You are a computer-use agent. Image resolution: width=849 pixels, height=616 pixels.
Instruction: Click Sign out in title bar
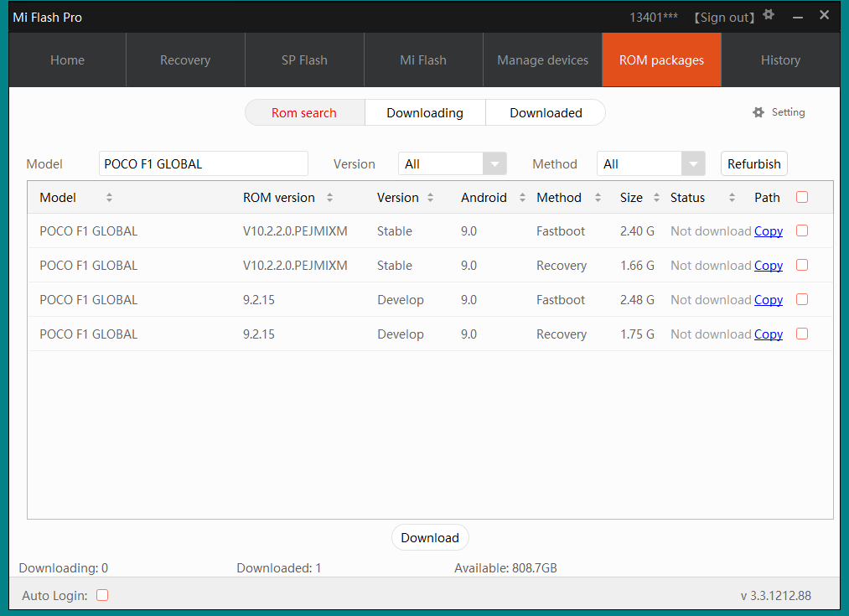[x=724, y=18]
